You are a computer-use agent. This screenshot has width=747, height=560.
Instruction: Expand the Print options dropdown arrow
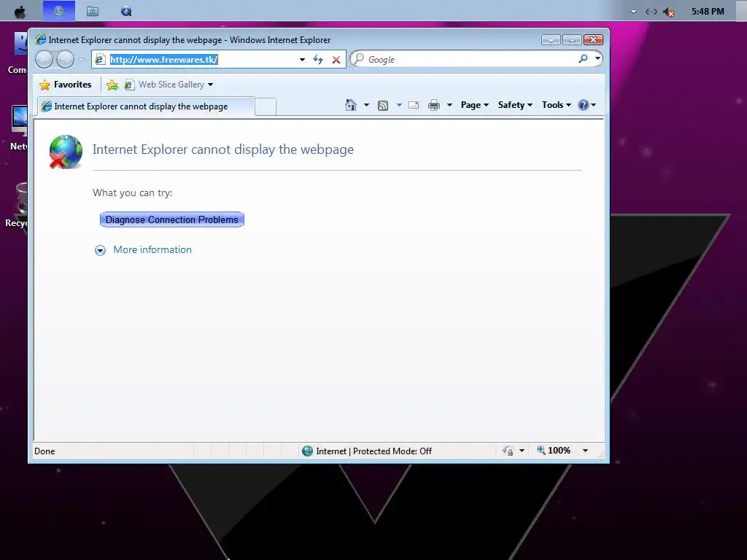point(449,105)
